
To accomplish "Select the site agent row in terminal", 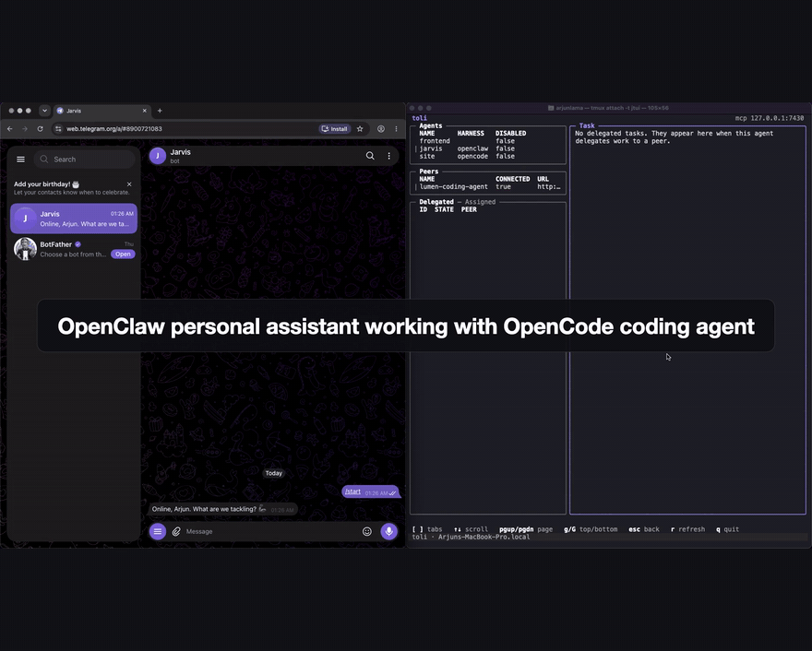I will click(487, 156).
